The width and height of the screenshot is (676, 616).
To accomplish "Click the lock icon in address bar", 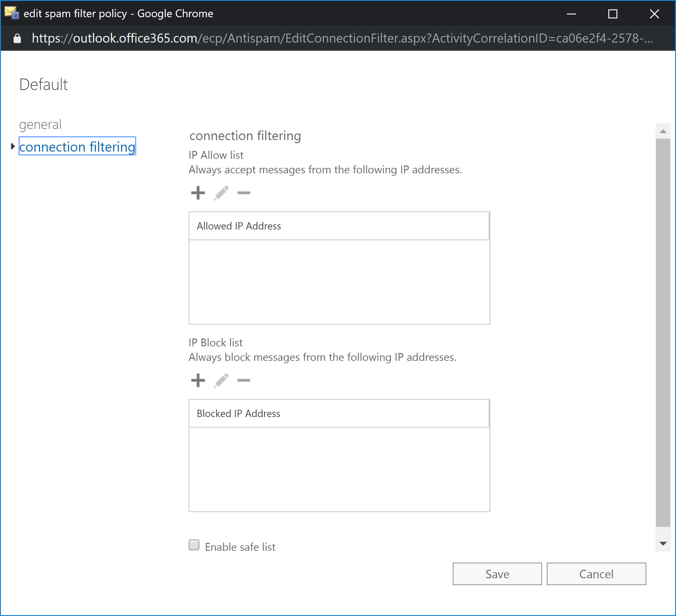I will (x=17, y=39).
